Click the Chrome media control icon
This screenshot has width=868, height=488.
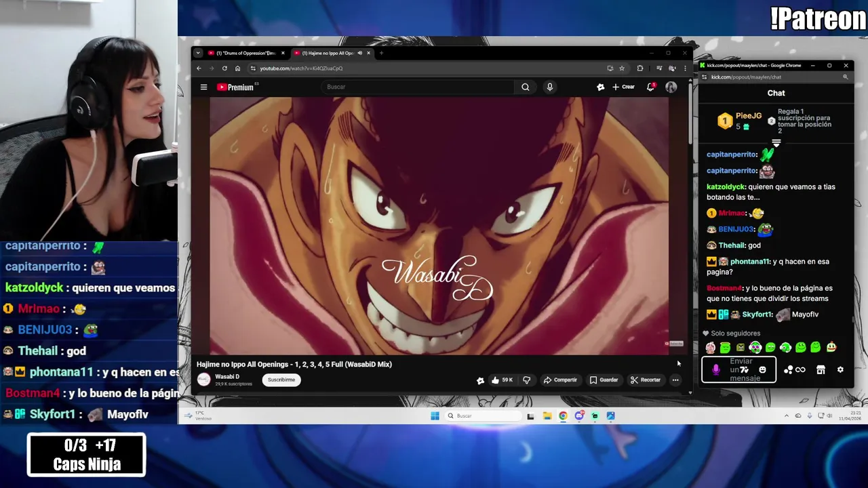(x=659, y=68)
